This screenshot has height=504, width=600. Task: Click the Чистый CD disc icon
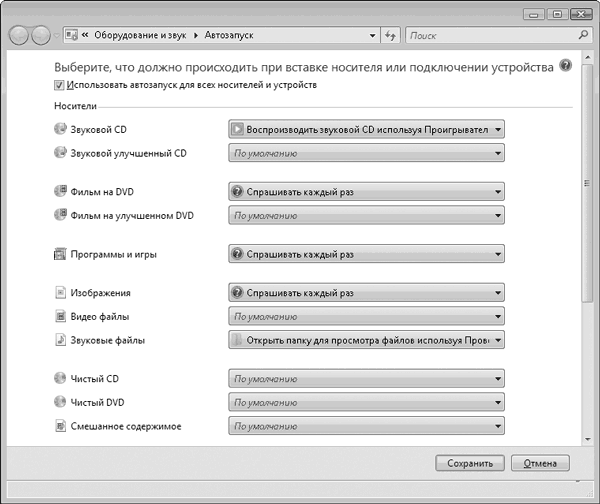click(x=59, y=379)
